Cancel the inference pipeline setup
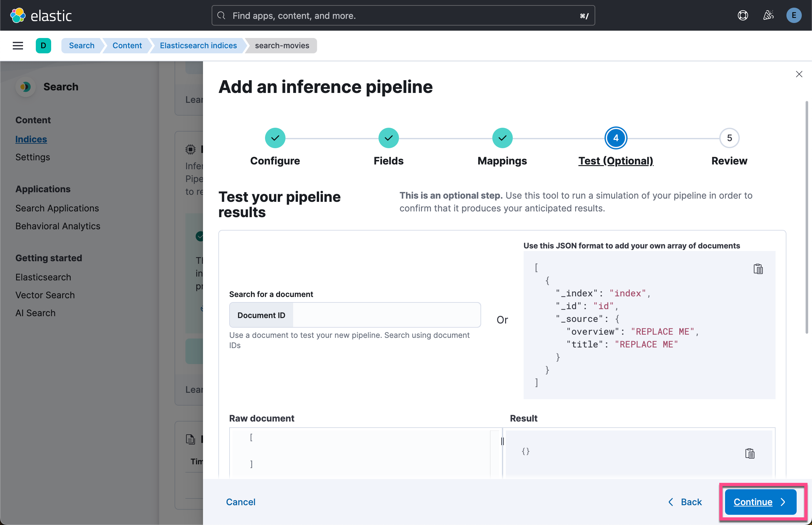The height and width of the screenshot is (525, 812). point(240,501)
